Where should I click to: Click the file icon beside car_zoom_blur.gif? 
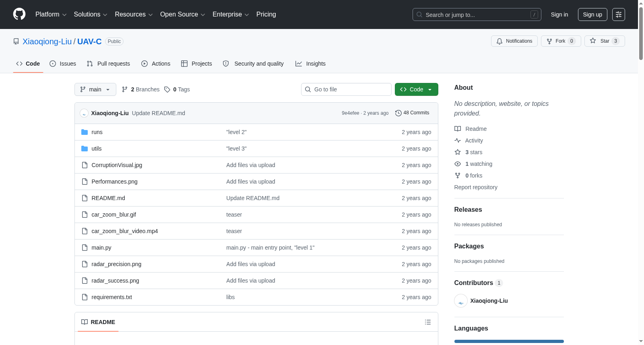click(85, 215)
